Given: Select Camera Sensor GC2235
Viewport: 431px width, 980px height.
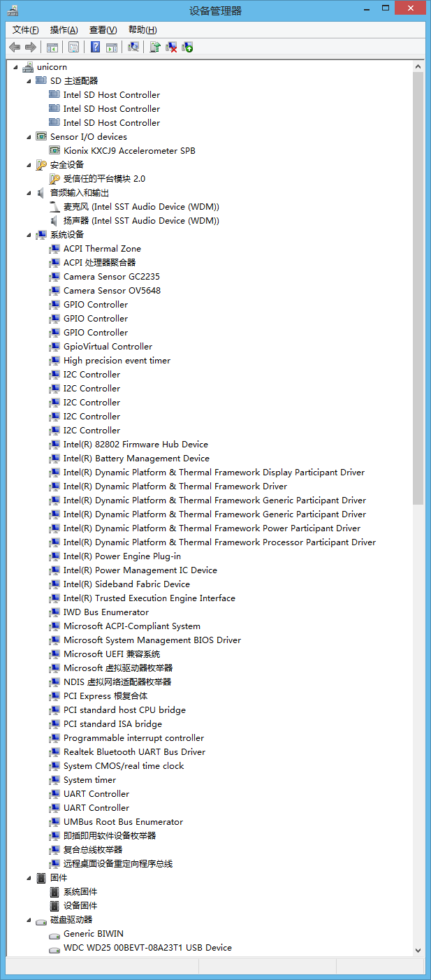Looking at the screenshot, I should pyautogui.click(x=112, y=277).
